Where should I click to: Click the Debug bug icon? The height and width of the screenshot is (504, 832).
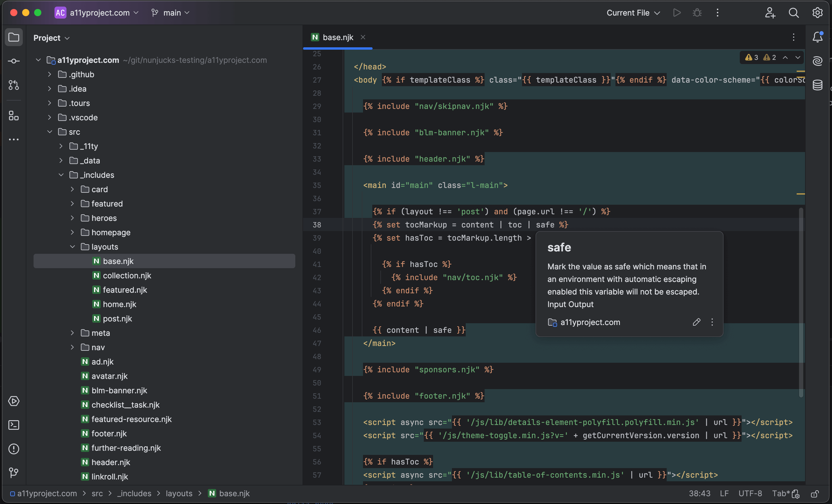(x=697, y=13)
